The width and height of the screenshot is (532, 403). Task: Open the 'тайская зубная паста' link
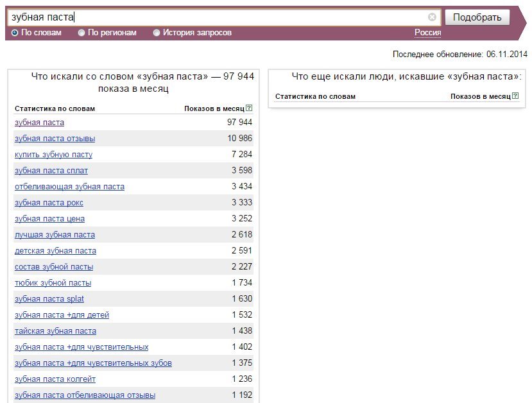[x=55, y=331]
